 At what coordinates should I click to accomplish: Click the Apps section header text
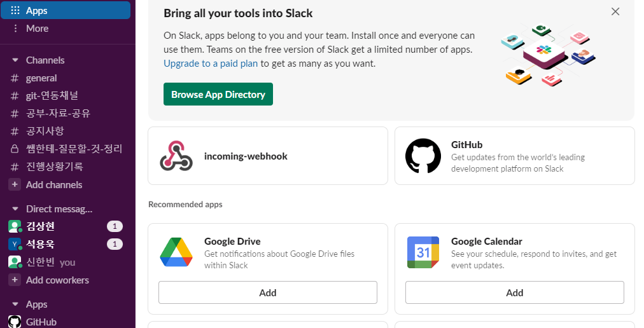[x=36, y=304]
